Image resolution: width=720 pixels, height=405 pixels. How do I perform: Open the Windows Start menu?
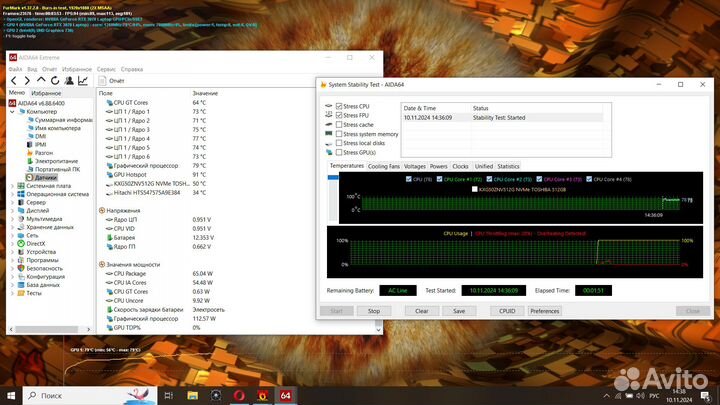(11, 395)
